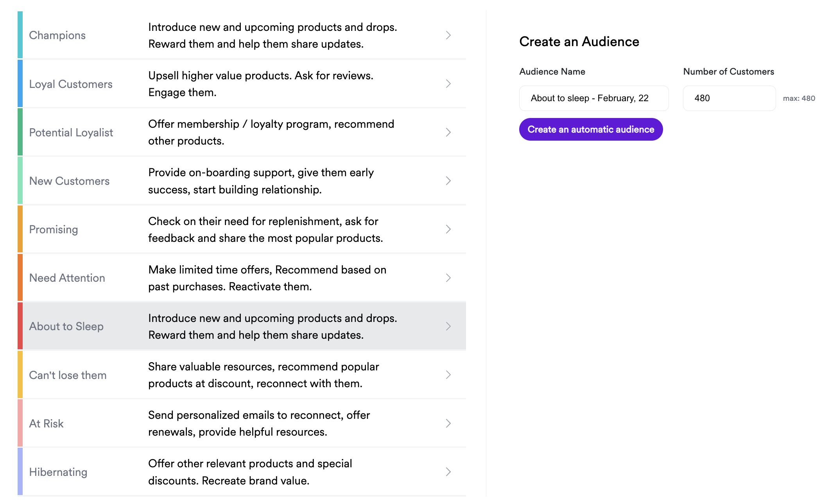Image resolution: width=839 pixels, height=504 pixels.
Task: Expand the Potential Loyalist chevron
Action: (448, 132)
